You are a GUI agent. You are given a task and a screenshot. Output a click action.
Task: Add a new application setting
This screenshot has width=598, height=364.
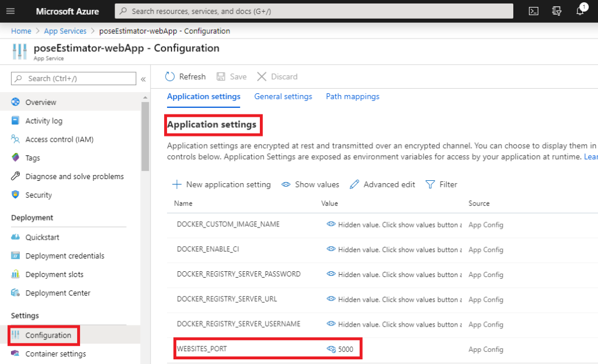pos(221,184)
